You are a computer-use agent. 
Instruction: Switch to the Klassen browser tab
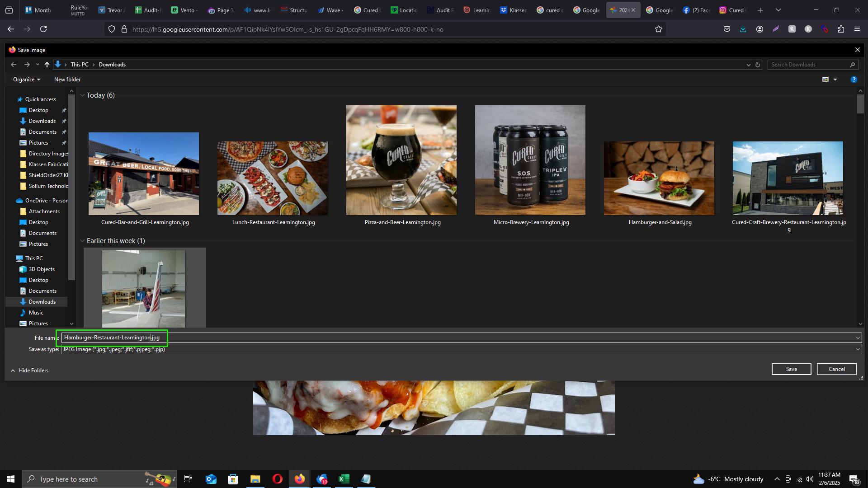[x=513, y=10]
